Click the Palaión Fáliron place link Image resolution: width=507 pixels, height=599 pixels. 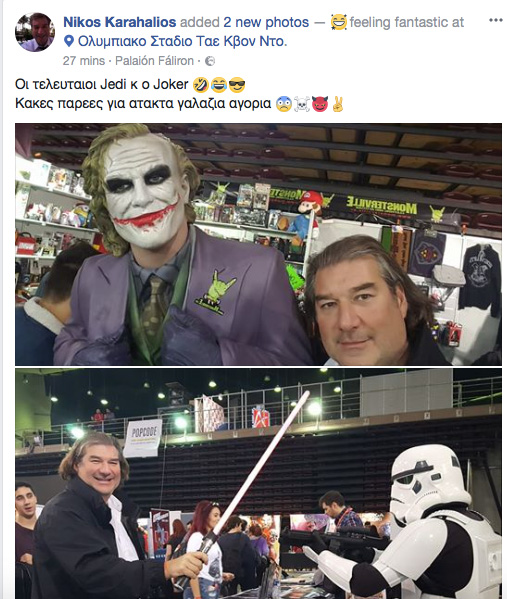coord(154,61)
